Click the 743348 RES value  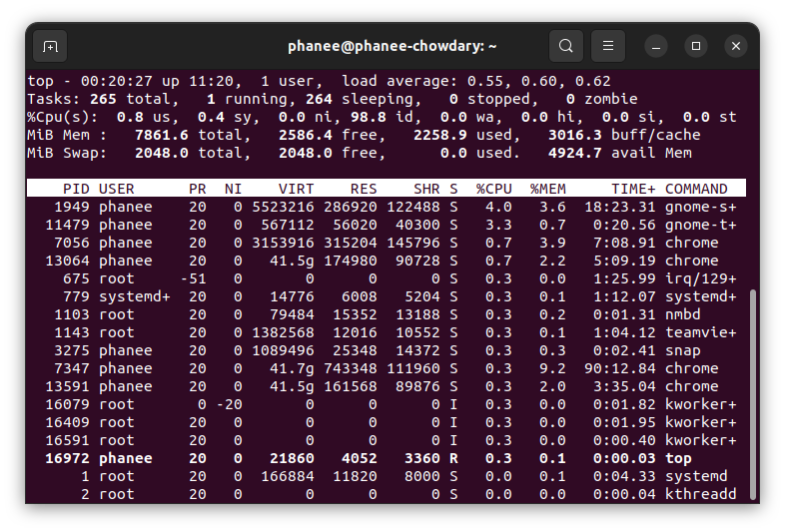coord(350,368)
